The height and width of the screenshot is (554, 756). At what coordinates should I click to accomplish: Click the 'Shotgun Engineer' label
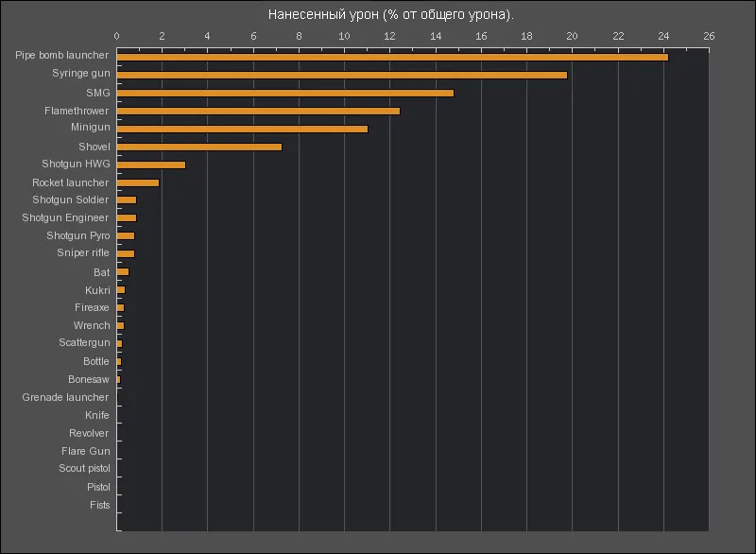(65, 218)
